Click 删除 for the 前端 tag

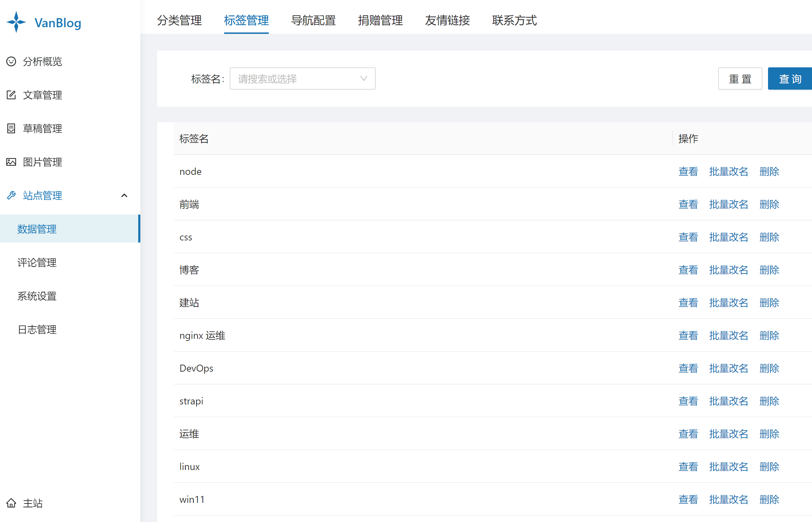pyautogui.click(x=769, y=204)
